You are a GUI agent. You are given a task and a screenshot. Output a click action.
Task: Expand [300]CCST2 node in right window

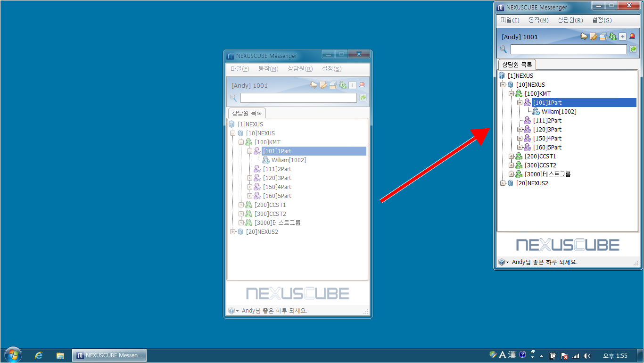click(511, 165)
